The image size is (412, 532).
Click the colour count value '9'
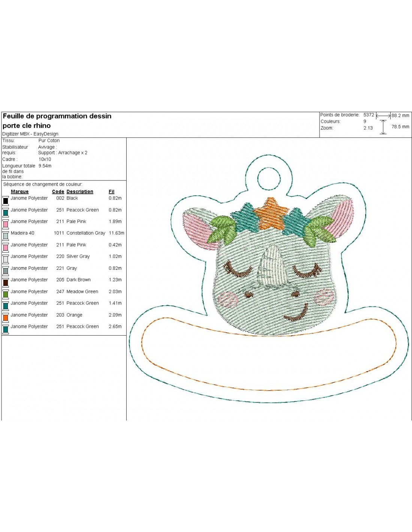[x=365, y=122]
